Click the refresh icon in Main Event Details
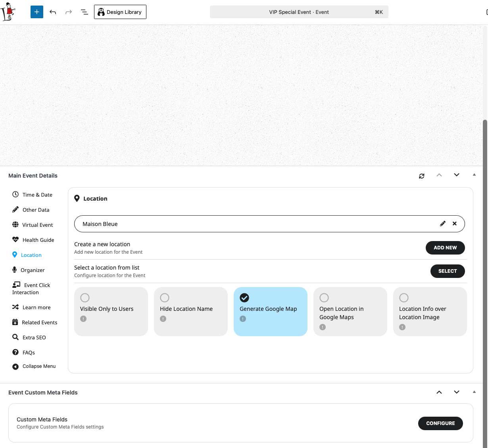Screen dimensions: 488x448 coord(422,176)
